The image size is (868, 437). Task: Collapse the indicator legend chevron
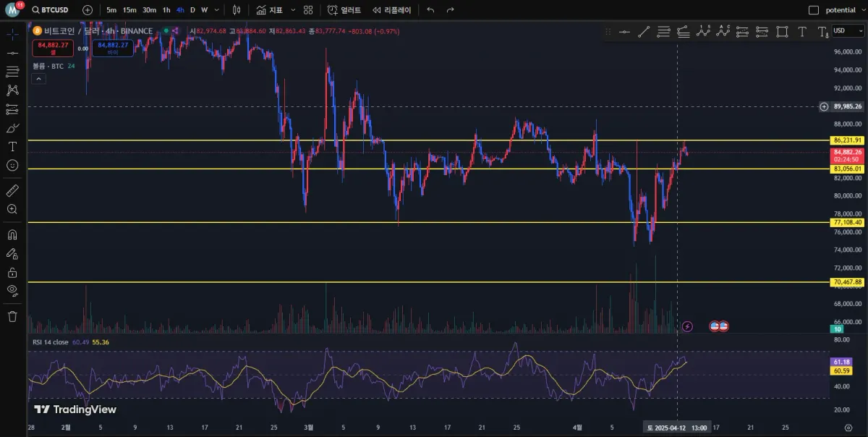[x=38, y=79]
